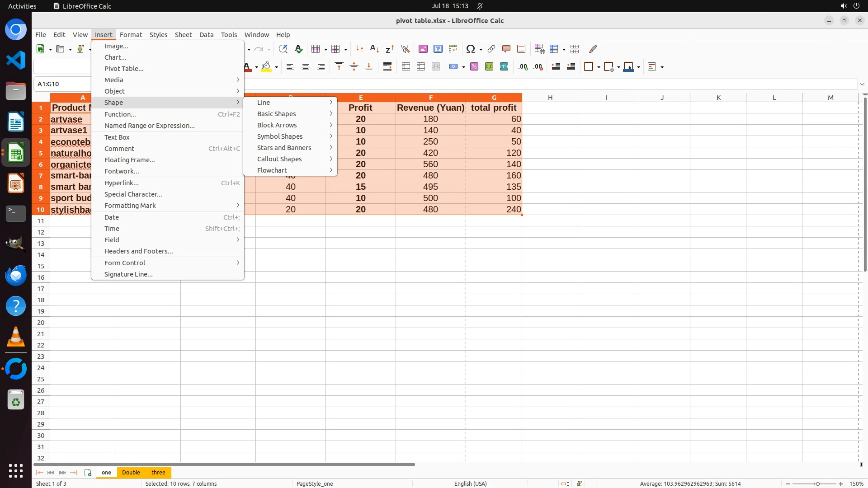Click the Spelling check icon
Image resolution: width=868 pixels, height=488 pixels.
298,49
